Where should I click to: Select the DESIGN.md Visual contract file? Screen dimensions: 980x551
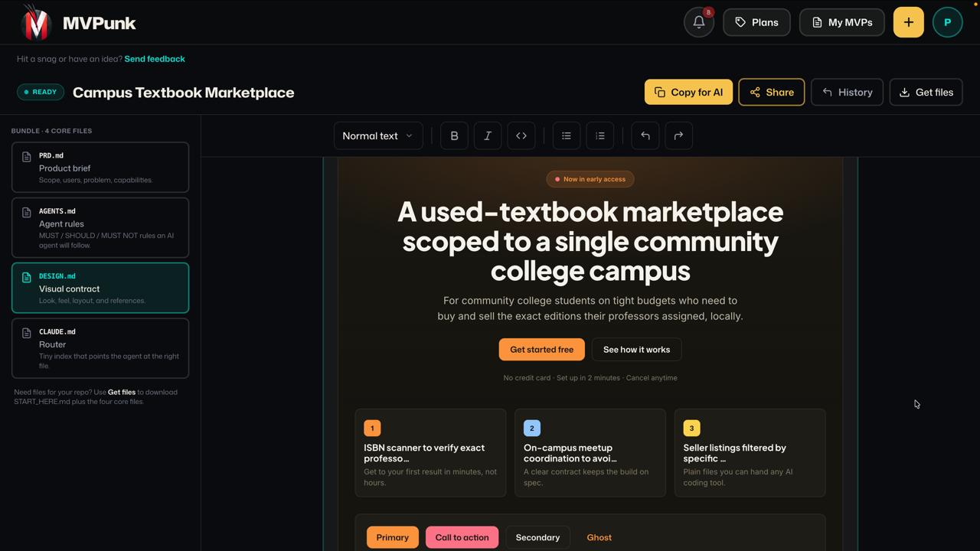[100, 288]
